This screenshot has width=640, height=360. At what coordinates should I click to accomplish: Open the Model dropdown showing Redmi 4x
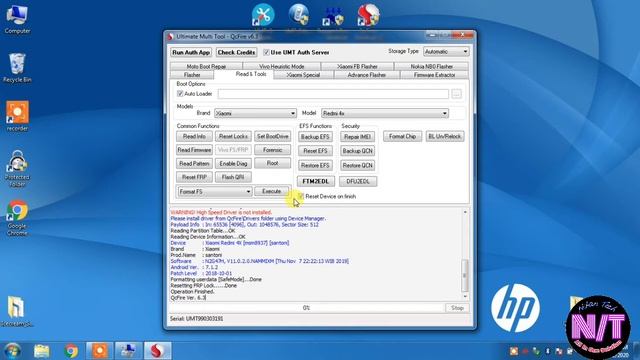point(384,113)
